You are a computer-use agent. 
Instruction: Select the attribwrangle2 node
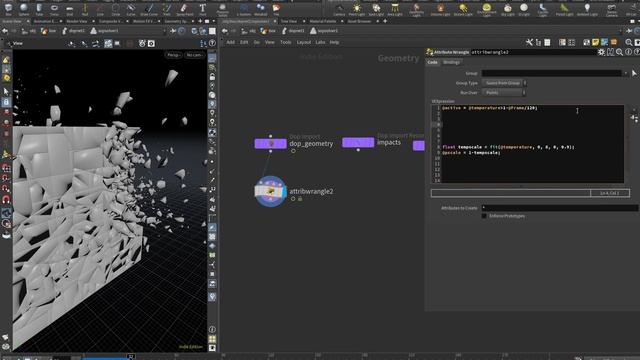270,191
